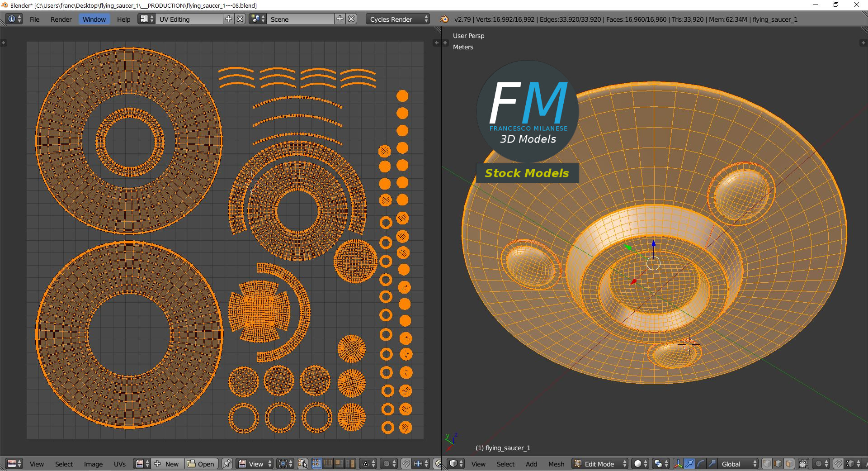This screenshot has height=471, width=868.
Task: Select UV edge selection mode
Action: (x=328, y=464)
